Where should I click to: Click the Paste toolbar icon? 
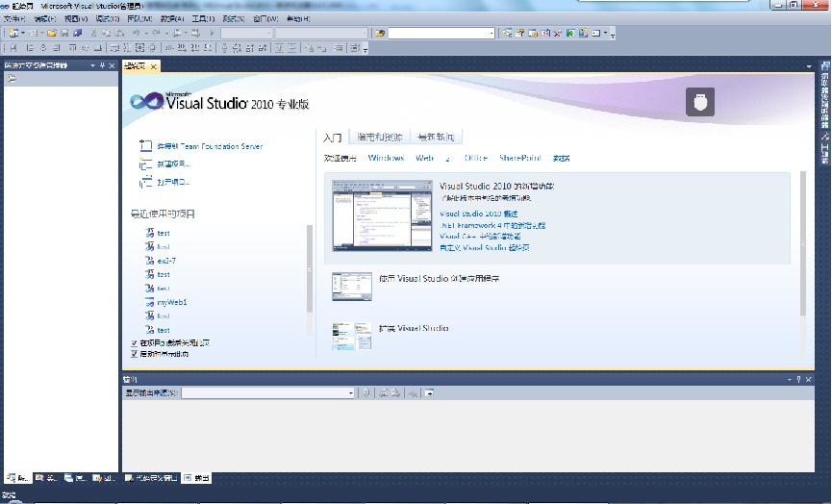119,33
